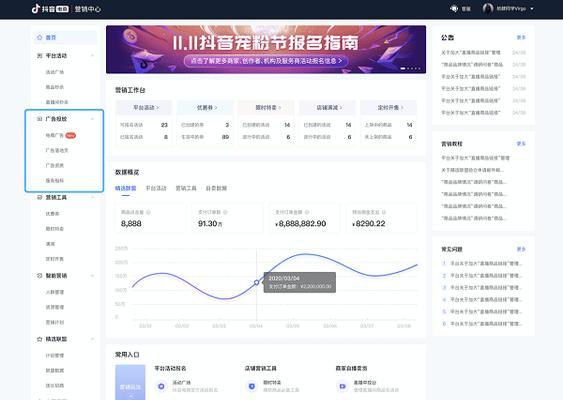
Task: Collapse the 广告投放 sidebar group chevron
Action: [92, 119]
